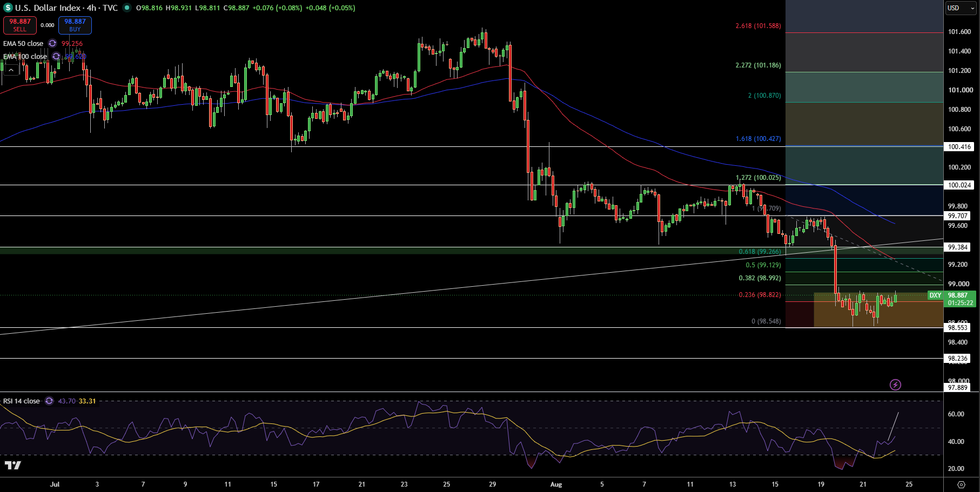
Task: Click the 98.553 price axis label
Action: (x=958, y=327)
